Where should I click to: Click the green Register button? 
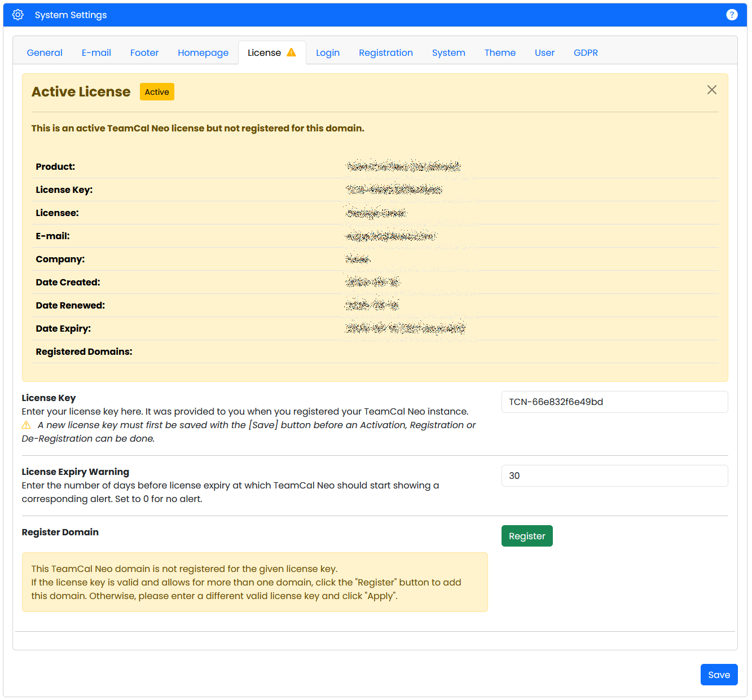click(x=527, y=536)
